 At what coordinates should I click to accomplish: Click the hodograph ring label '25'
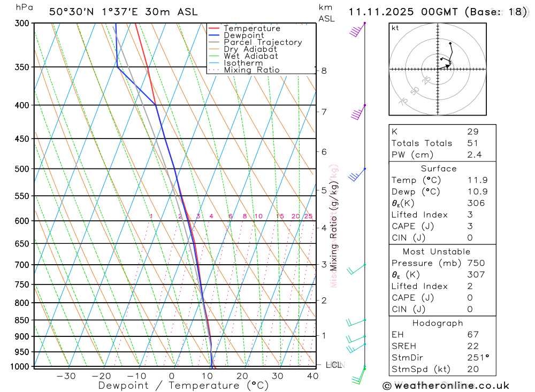(426, 80)
